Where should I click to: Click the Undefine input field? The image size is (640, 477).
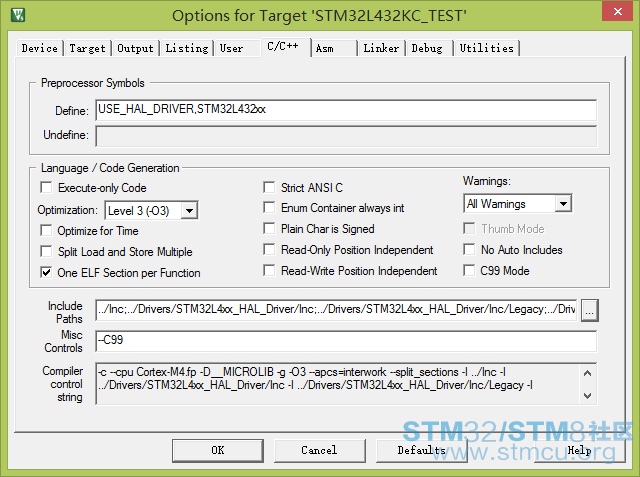346,136
